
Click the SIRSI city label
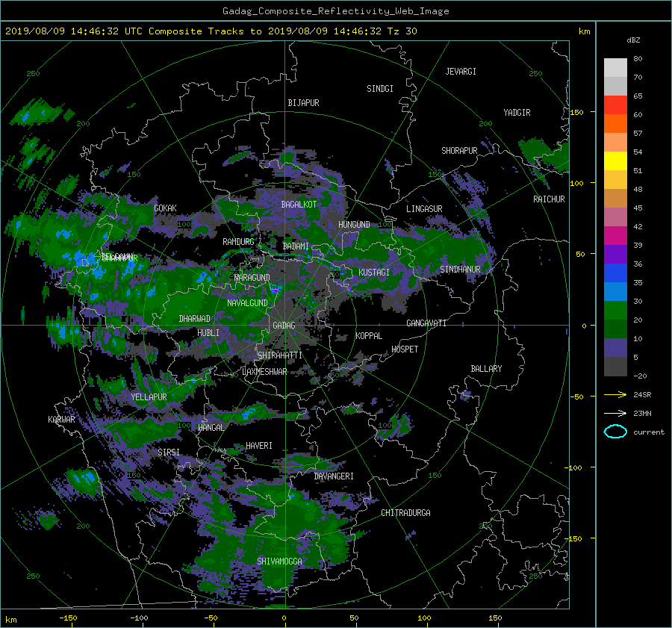169,453
